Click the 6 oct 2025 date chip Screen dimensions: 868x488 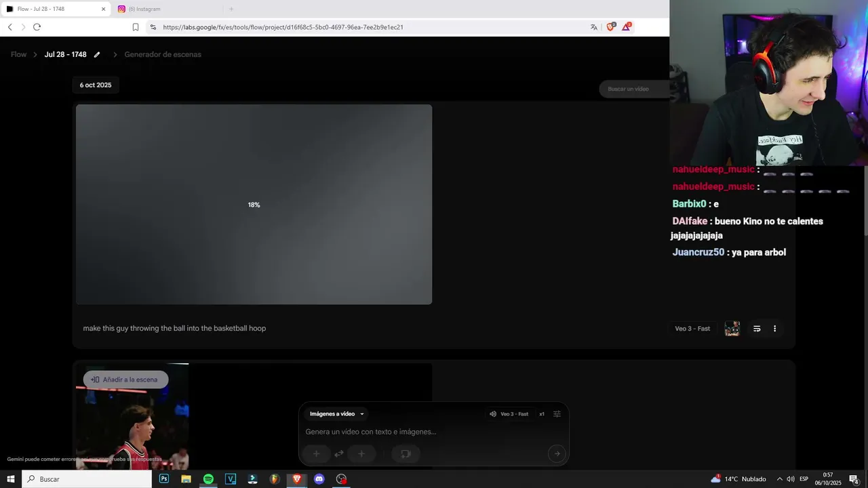[96, 85]
